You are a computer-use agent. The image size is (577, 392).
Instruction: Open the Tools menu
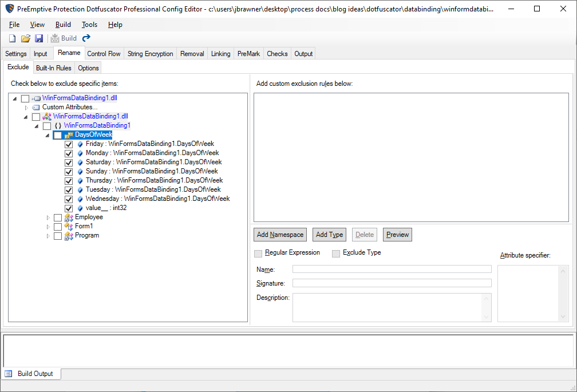tap(89, 25)
